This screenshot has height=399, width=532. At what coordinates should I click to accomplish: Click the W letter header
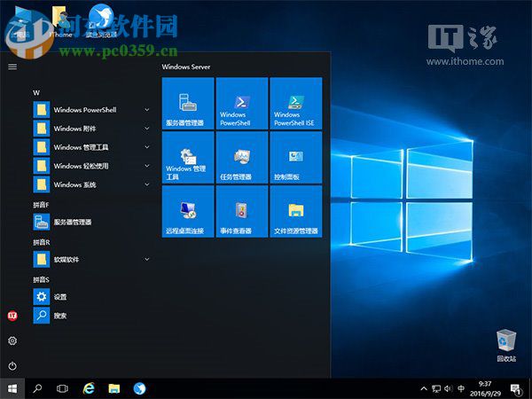point(36,92)
